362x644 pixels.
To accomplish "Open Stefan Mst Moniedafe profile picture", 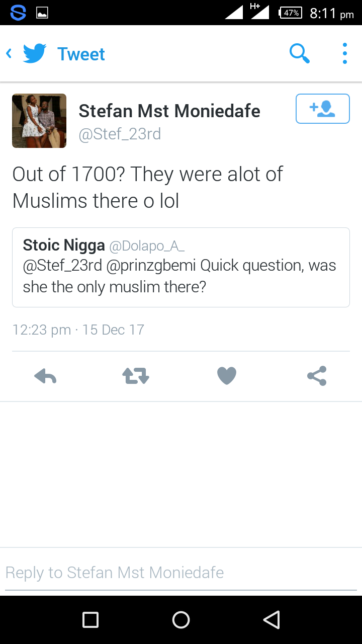I will [x=39, y=121].
